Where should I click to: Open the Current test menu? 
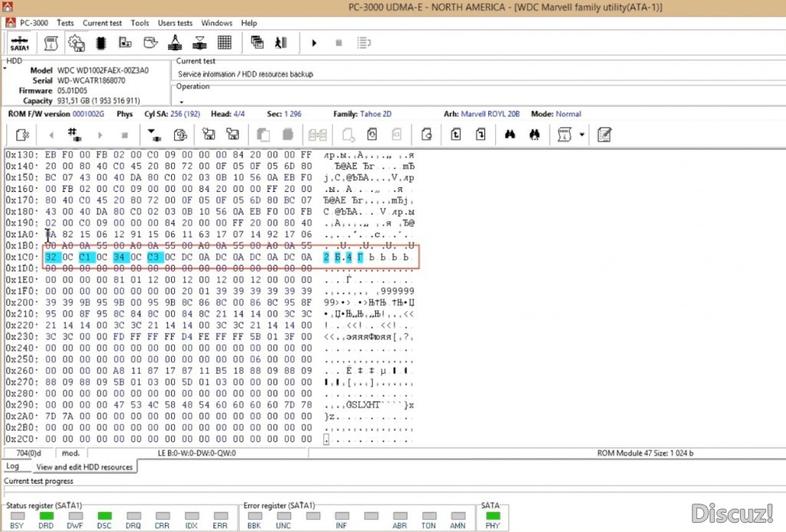pos(102,23)
